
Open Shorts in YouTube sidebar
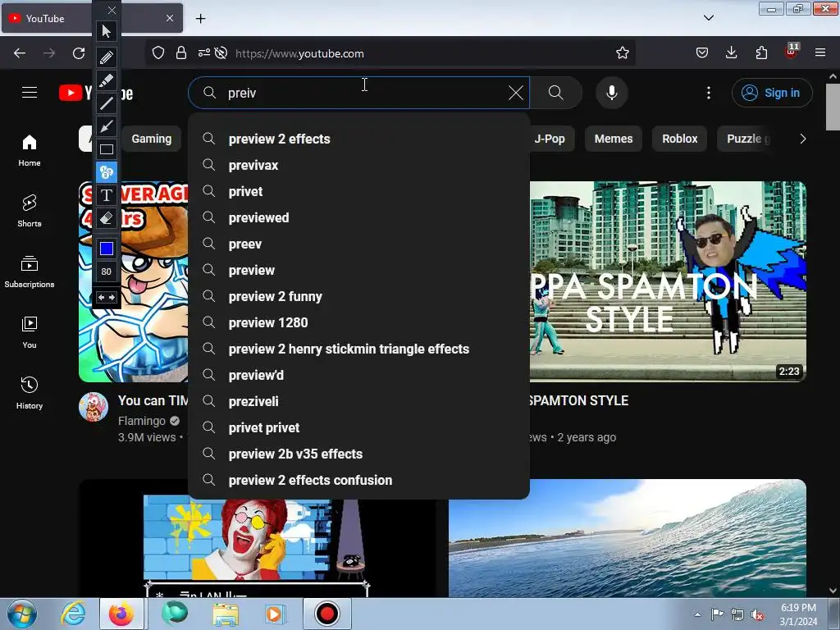tap(30, 211)
